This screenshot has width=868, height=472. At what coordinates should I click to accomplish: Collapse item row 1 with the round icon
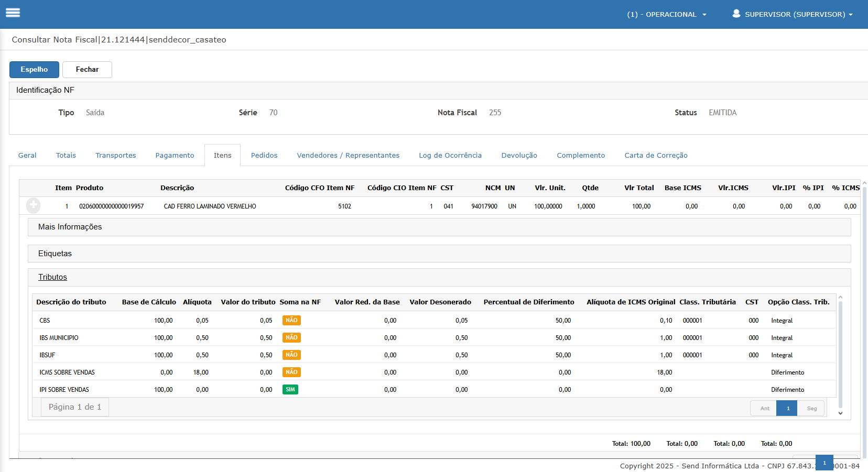click(x=34, y=206)
